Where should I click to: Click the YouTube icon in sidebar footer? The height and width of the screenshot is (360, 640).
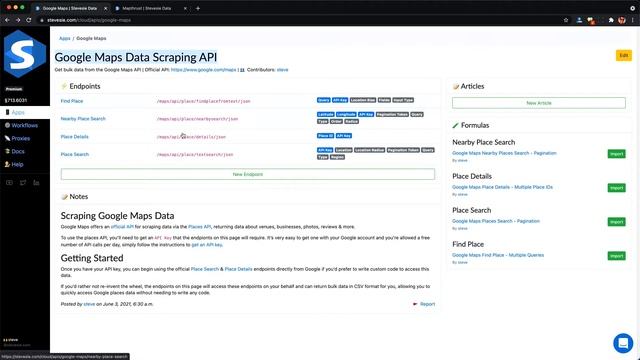9,182
